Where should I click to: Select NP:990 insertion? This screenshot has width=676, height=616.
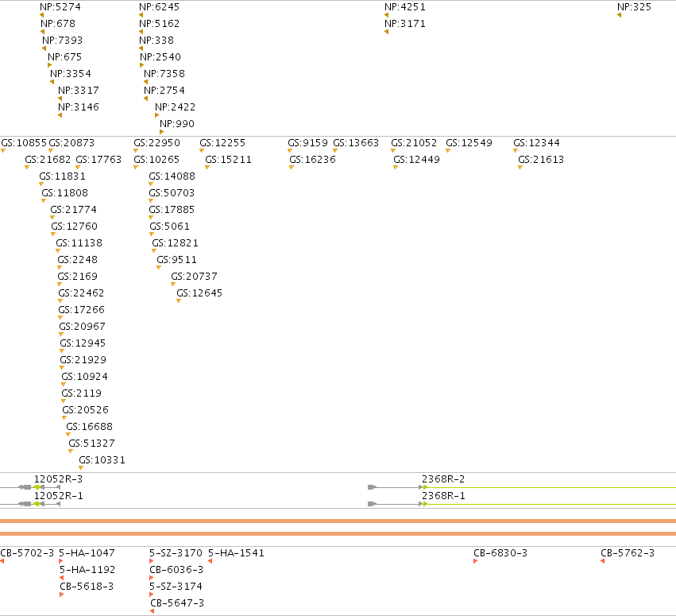177,124
